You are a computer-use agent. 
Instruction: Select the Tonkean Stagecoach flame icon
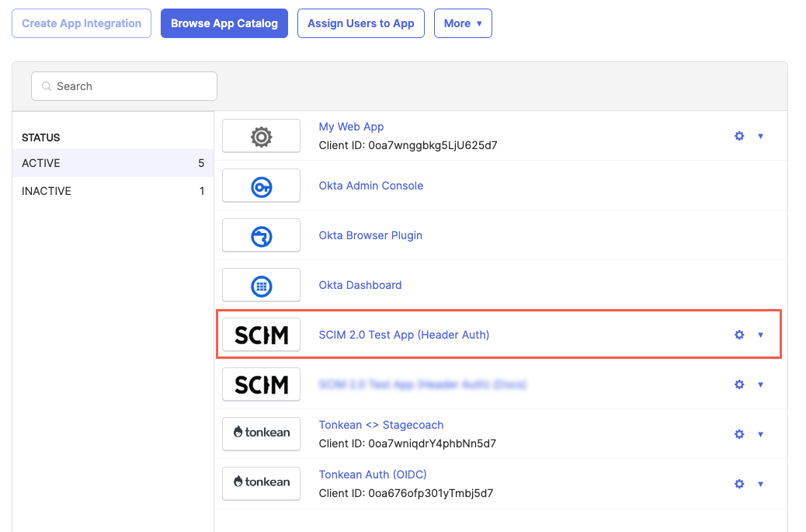tap(261, 433)
